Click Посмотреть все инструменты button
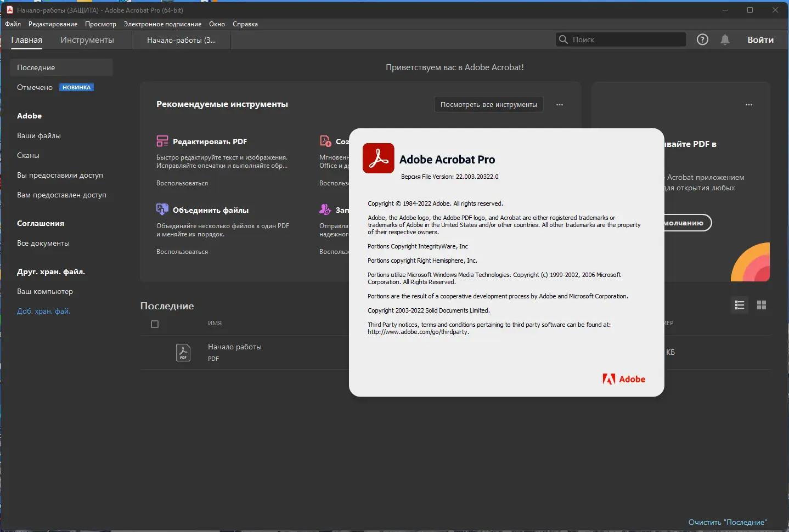 point(489,105)
